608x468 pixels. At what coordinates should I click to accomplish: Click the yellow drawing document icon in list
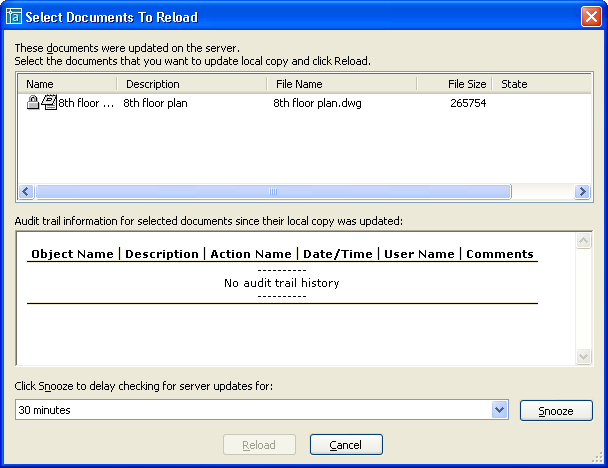click(x=49, y=102)
